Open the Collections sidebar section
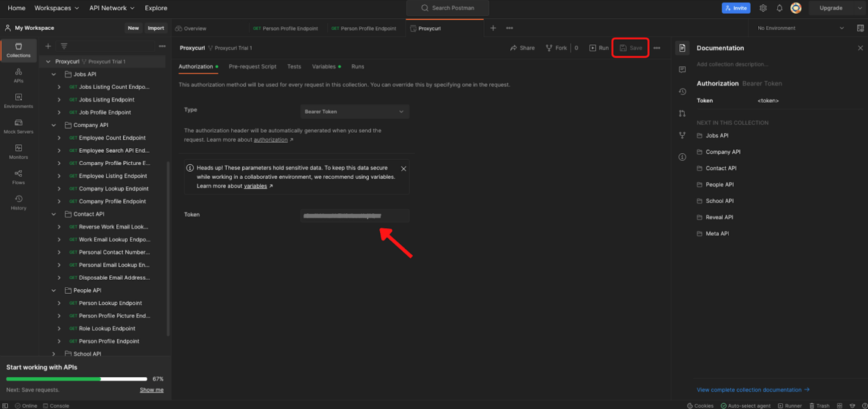This screenshot has height=409, width=868. click(x=19, y=50)
